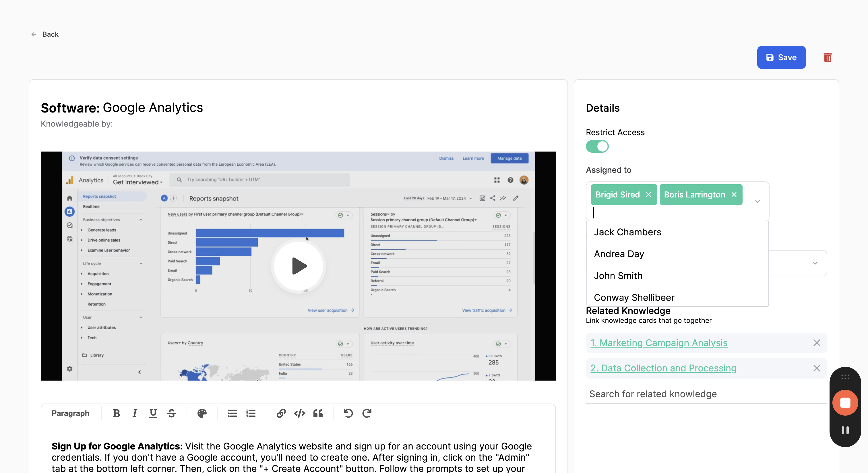Select Andrea Day from the list
The width and height of the screenshot is (868, 473).
(677, 254)
